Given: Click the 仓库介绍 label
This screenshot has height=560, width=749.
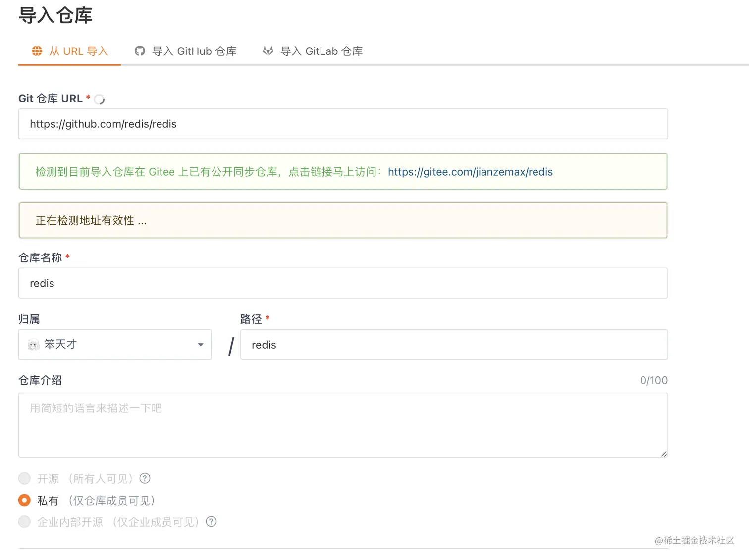Looking at the screenshot, I should point(40,380).
